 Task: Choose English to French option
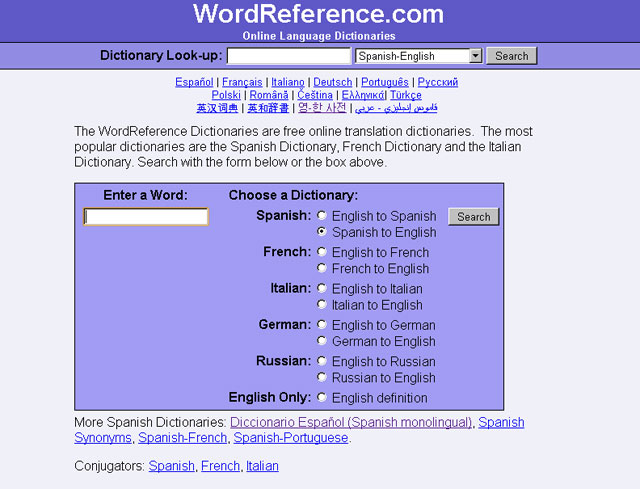pyautogui.click(x=322, y=251)
